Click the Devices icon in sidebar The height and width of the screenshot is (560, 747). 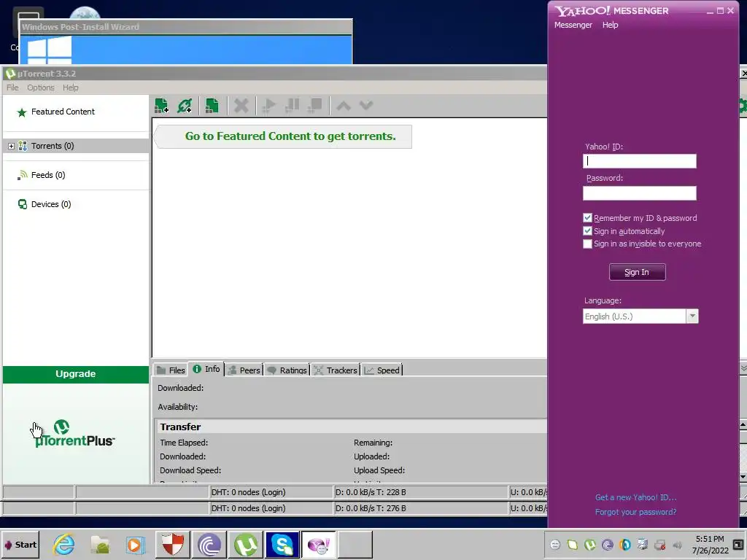pyautogui.click(x=23, y=204)
